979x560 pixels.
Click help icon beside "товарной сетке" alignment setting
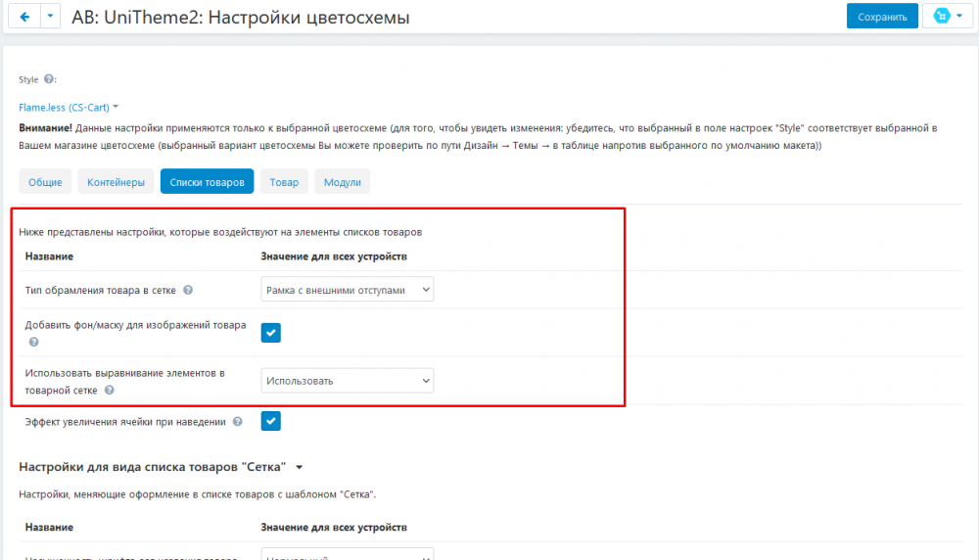coord(109,390)
